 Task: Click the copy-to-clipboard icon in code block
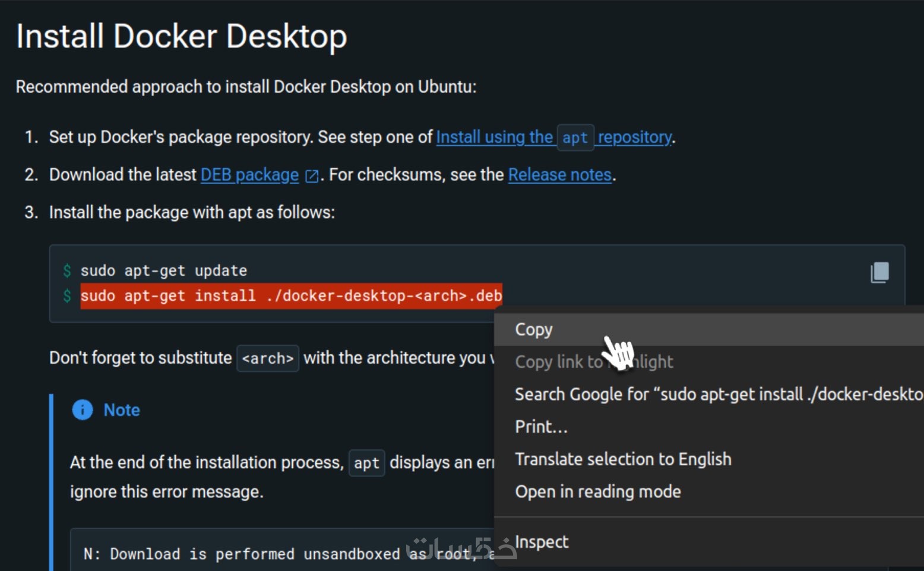tap(879, 272)
